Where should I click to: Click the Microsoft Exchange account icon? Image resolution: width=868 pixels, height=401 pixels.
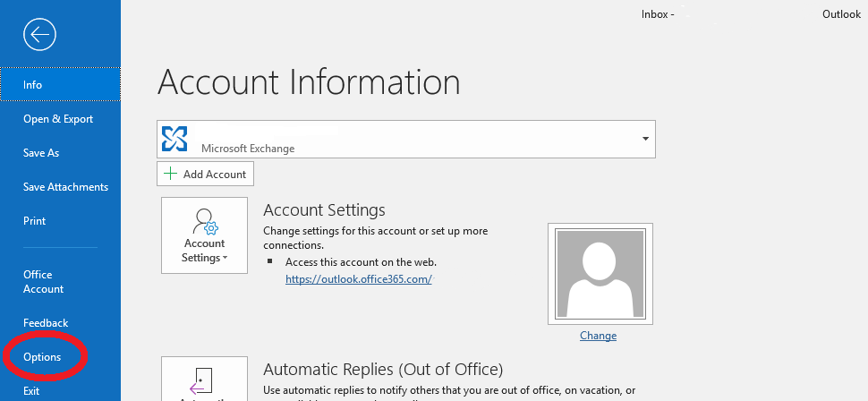pyautogui.click(x=174, y=139)
